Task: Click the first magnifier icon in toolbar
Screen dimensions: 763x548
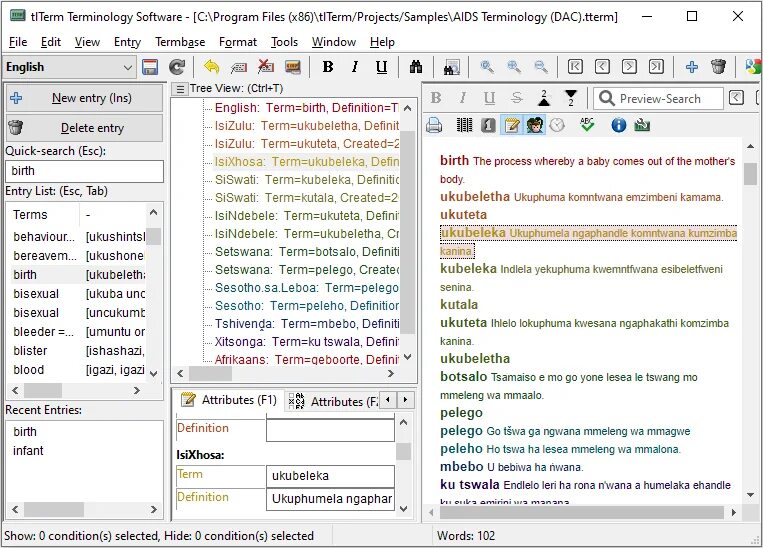Action: coord(487,67)
